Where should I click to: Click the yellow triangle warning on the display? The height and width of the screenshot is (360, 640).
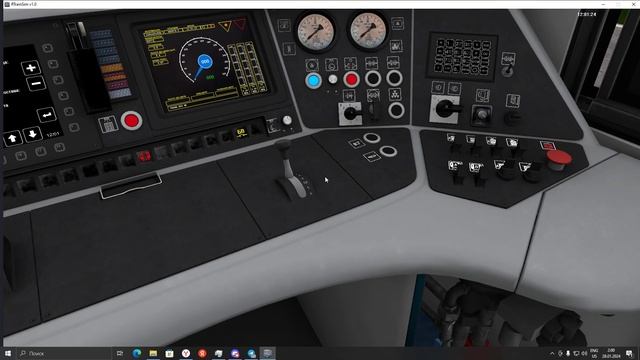click(x=225, y=27)
